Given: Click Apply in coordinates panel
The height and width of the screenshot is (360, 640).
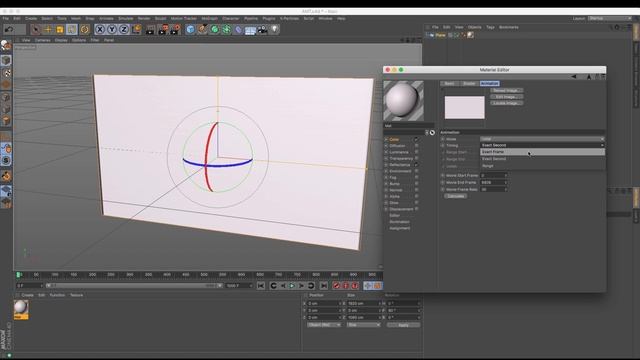Looking at the screenshot, I should coord(403,325).
